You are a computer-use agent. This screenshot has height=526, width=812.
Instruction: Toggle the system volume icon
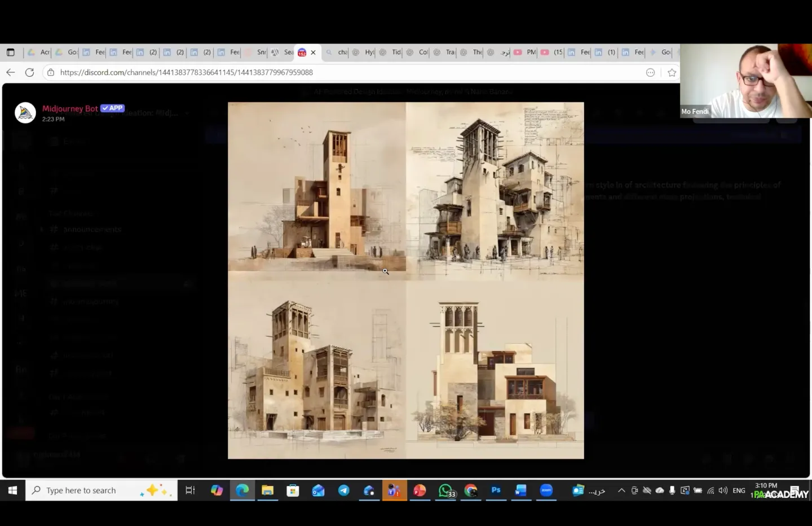tap(723, 490)
